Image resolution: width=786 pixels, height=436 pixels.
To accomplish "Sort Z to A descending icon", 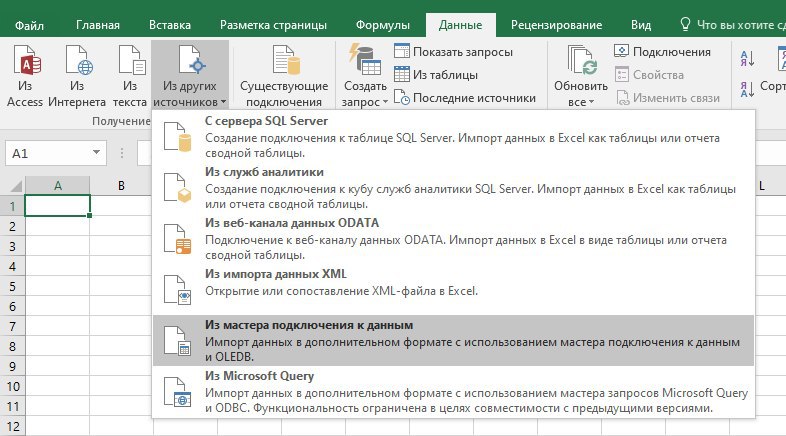I will [x=747, y=89].
